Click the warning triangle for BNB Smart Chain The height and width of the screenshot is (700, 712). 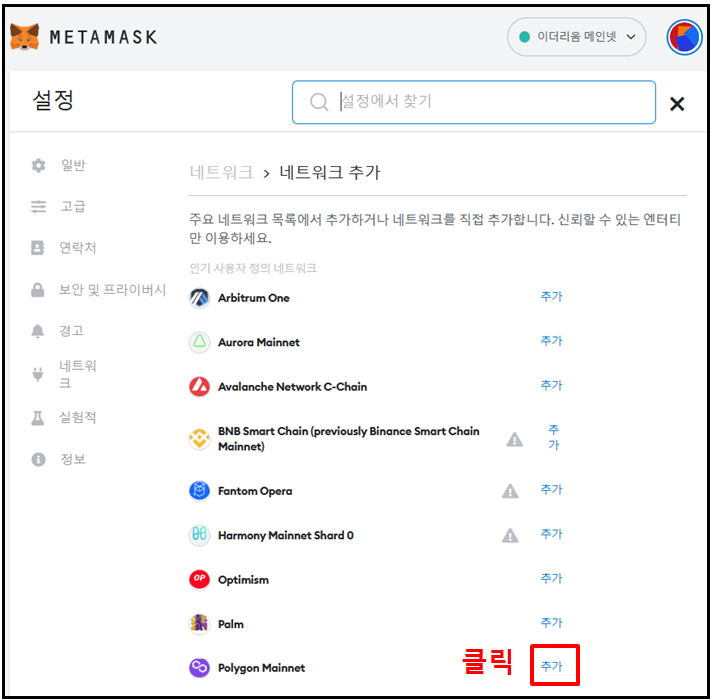coord(514,439)
